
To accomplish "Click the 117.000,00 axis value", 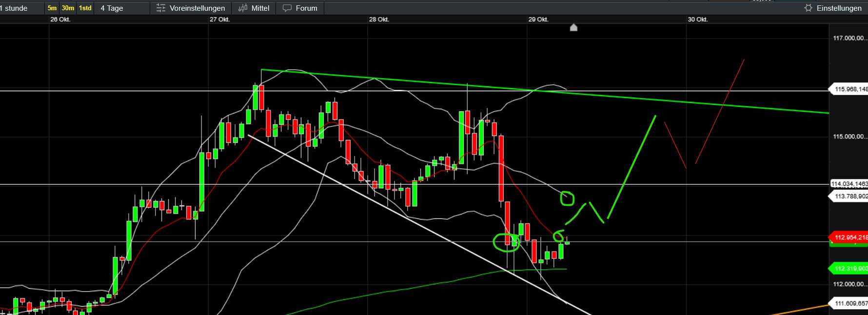I will click(x=850, y=38).
